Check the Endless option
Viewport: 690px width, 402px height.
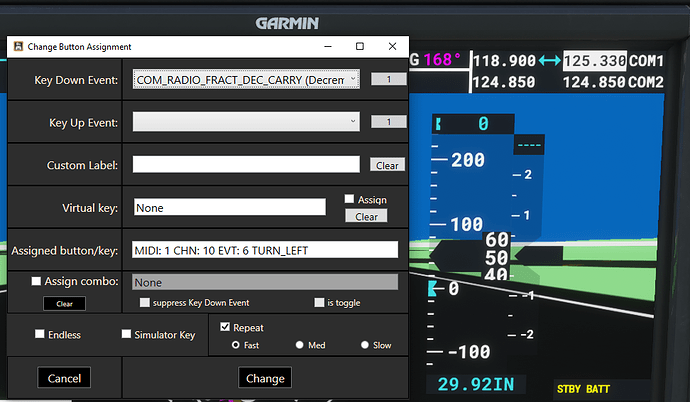click(x=40, y=335)
